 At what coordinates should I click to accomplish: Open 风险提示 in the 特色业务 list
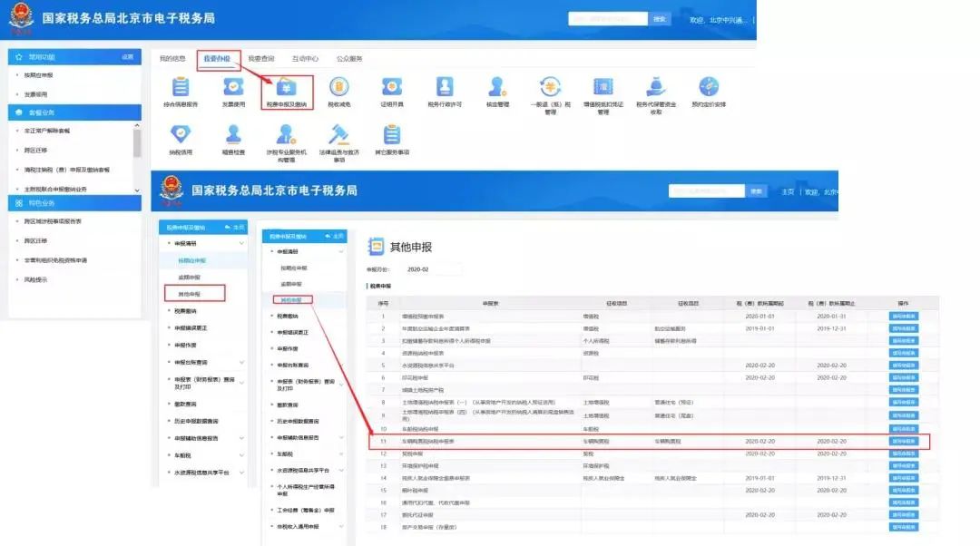click(35, 280)
